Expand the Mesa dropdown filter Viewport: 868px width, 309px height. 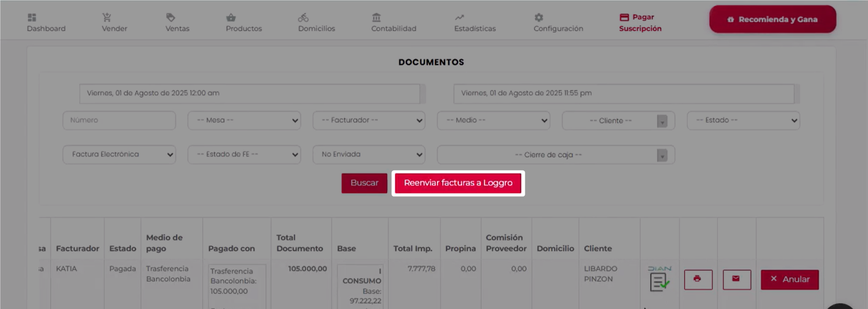[244, 120]
